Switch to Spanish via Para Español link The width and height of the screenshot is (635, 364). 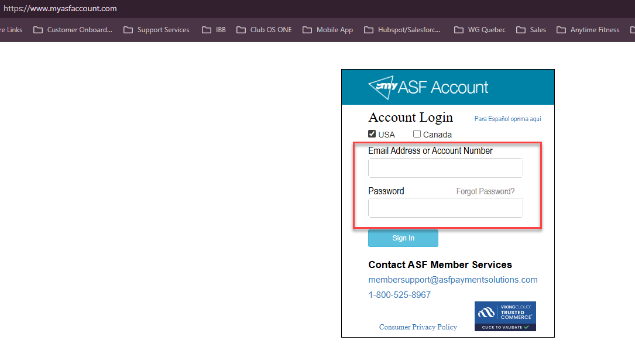(507, 119)
